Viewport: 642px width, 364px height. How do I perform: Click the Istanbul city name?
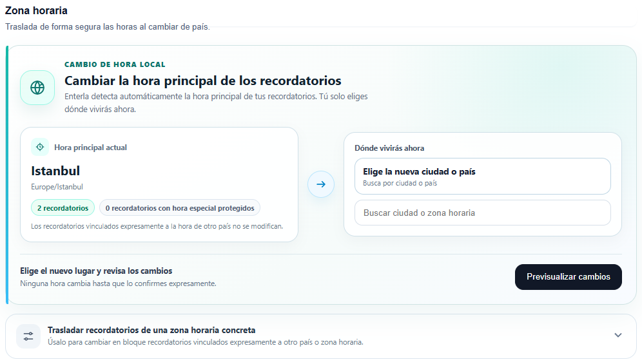point(55,171)
